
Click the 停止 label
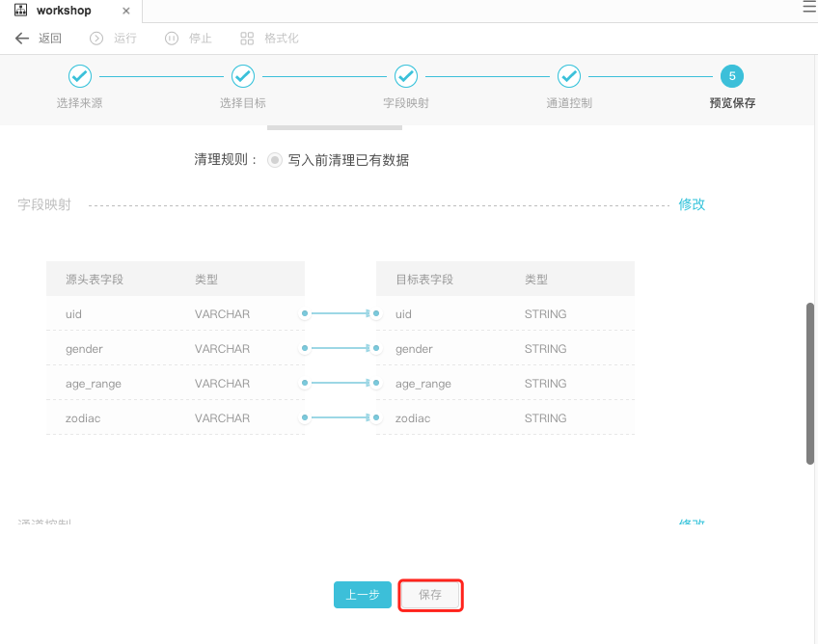point(201,38)
